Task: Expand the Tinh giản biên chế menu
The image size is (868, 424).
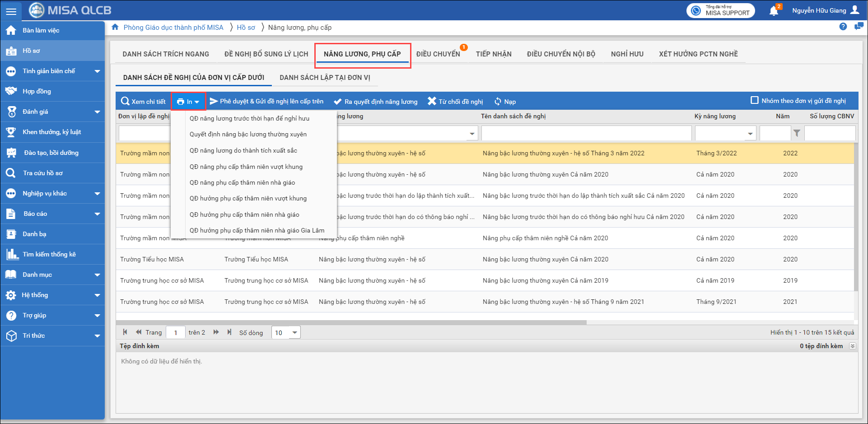Action: [x=97, y=71]
